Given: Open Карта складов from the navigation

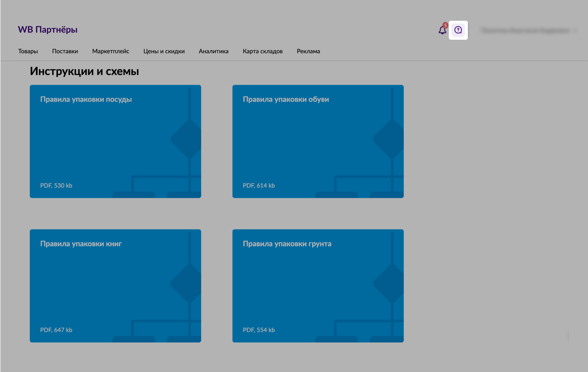Looking at the screenshot, I should click(x=262, y=51).
